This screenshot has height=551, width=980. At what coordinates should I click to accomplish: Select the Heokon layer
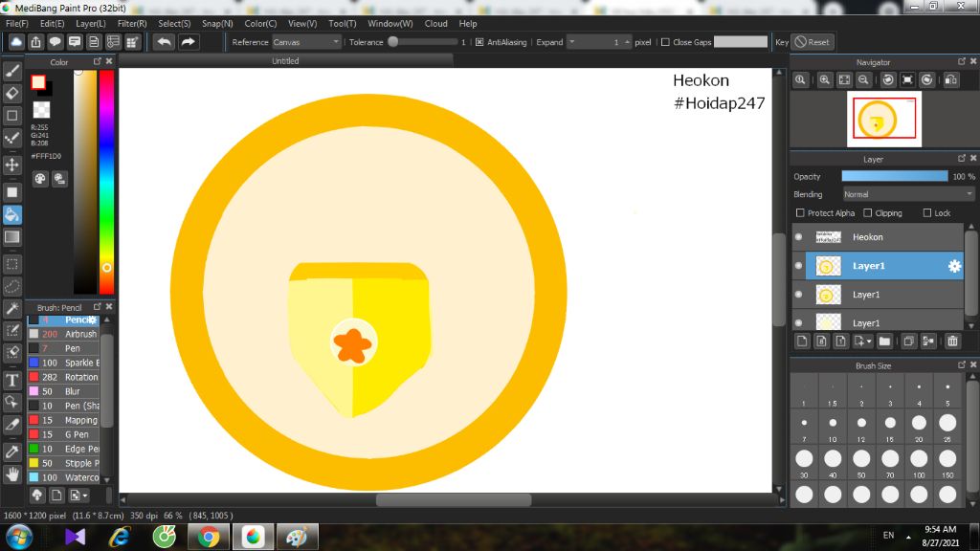879,237
